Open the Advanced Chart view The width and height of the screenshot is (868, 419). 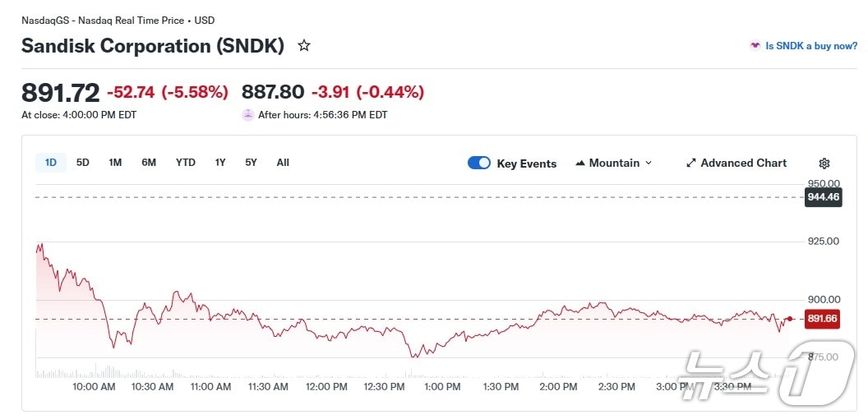736,163
